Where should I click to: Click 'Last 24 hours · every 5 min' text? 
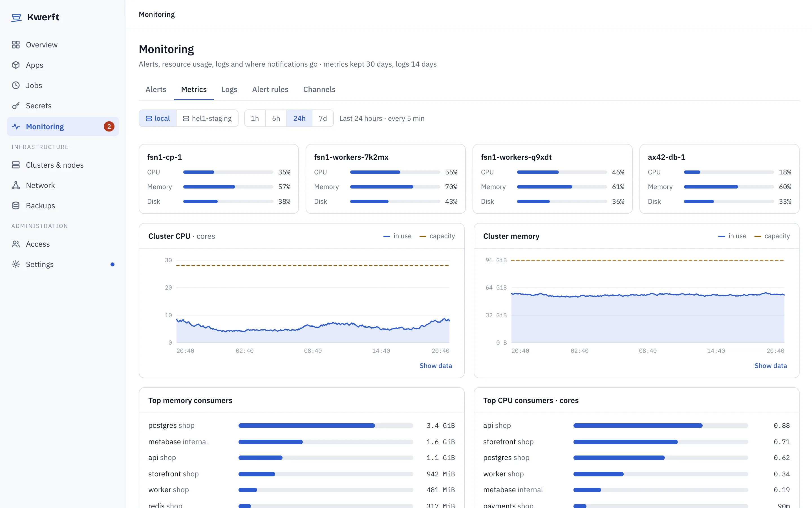382,118
